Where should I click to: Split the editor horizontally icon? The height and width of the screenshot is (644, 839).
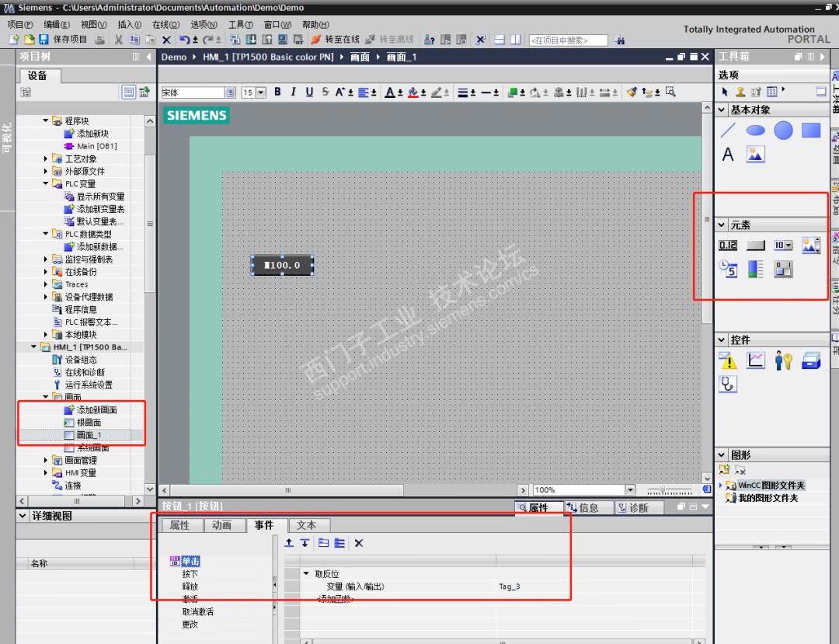pyautogui.click(x=500, y=40)
